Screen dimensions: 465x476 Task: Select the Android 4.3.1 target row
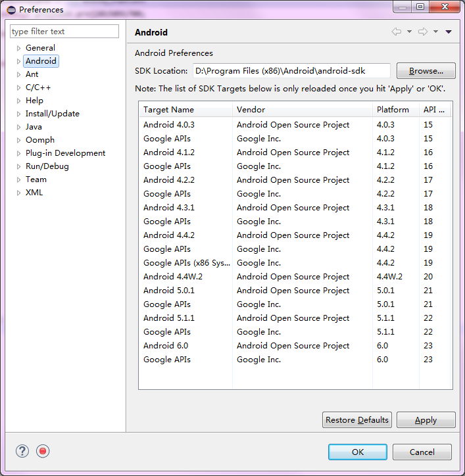[295, 208]
